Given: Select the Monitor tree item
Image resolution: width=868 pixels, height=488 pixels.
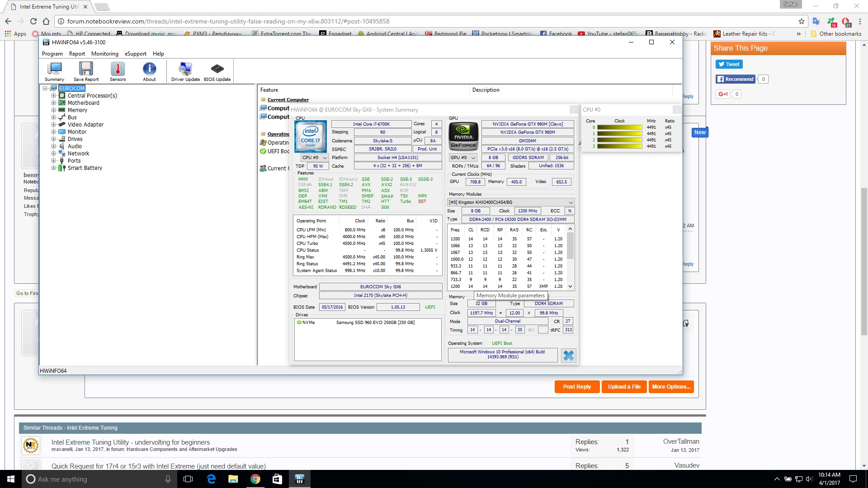Looking at the screenshot, I should (77, 132).
